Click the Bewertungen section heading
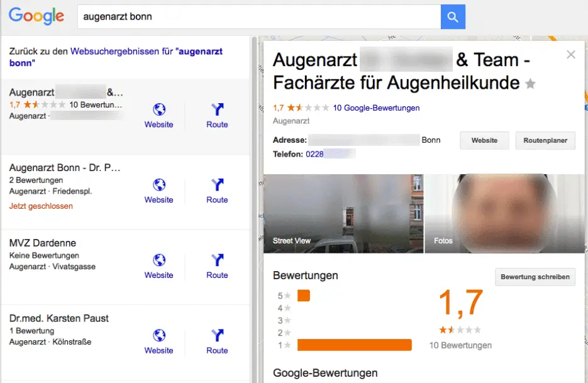Image resolution: width=588 pixels, height=383 pixels. click(306, 275)
